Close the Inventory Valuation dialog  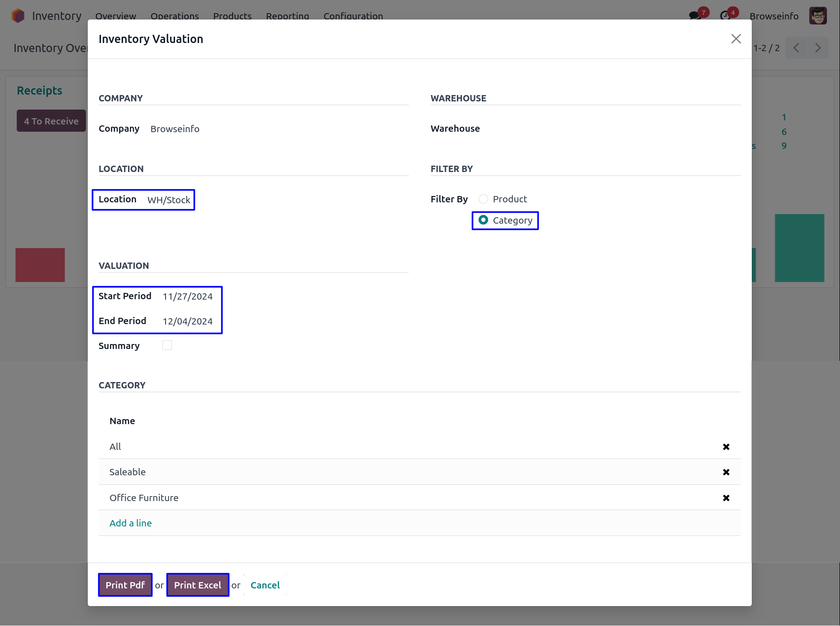736,39
